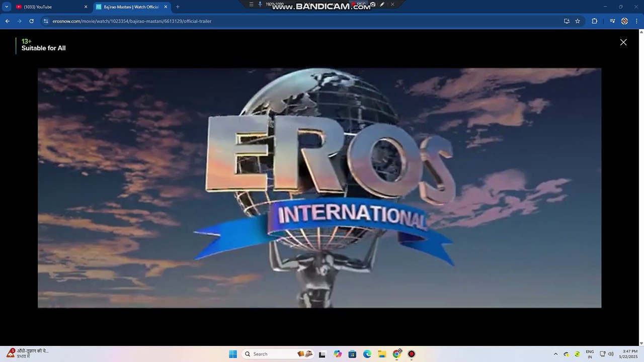Go back to the previous page
The height and width of the screenshot is (362, 644).
(x=7, y=21)
